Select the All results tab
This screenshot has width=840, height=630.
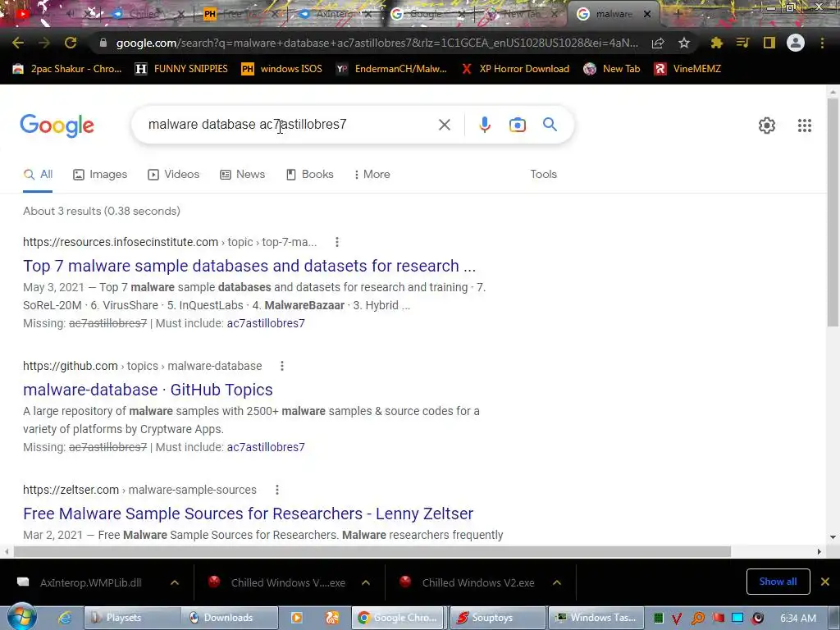(38, 174)
